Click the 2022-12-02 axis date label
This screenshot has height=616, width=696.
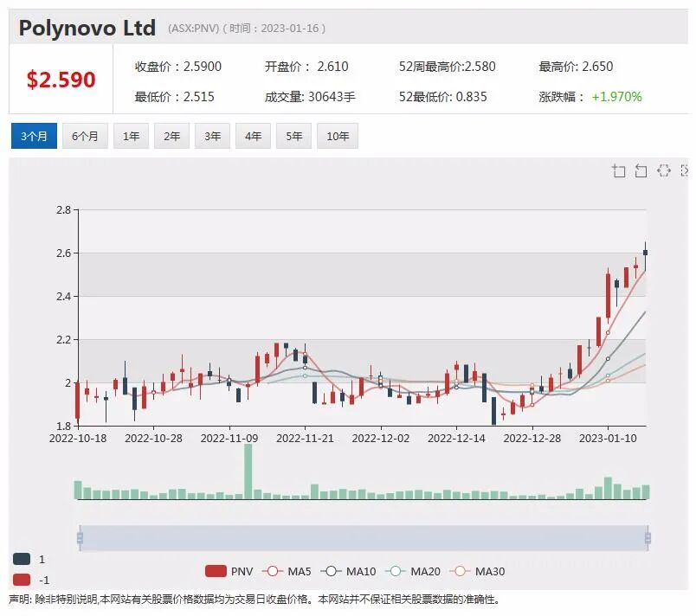tap(381, 438)
